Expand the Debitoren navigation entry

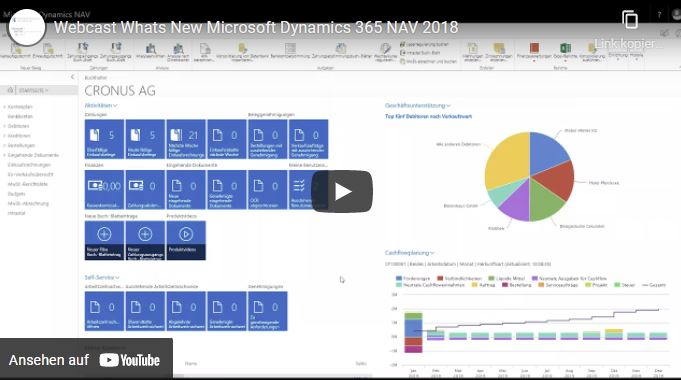click(4, 126)
